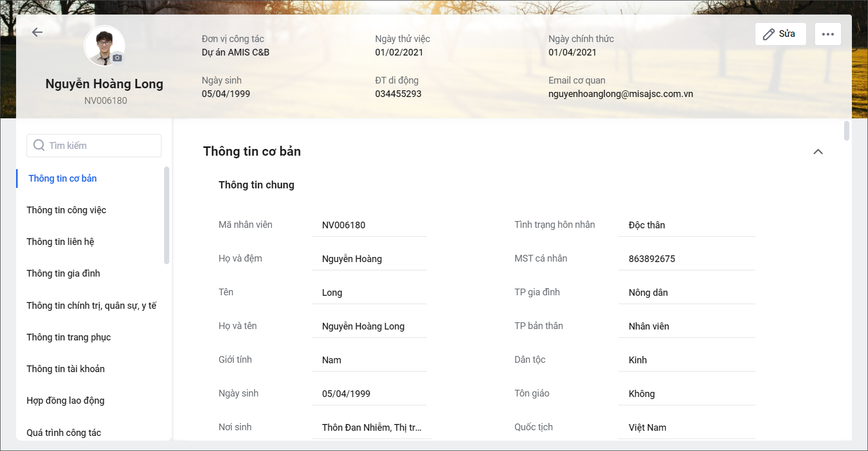This screenshot has height=451, width=868.
Task: Go to Thông tin liên hệ
Action: tap(60, 242)
